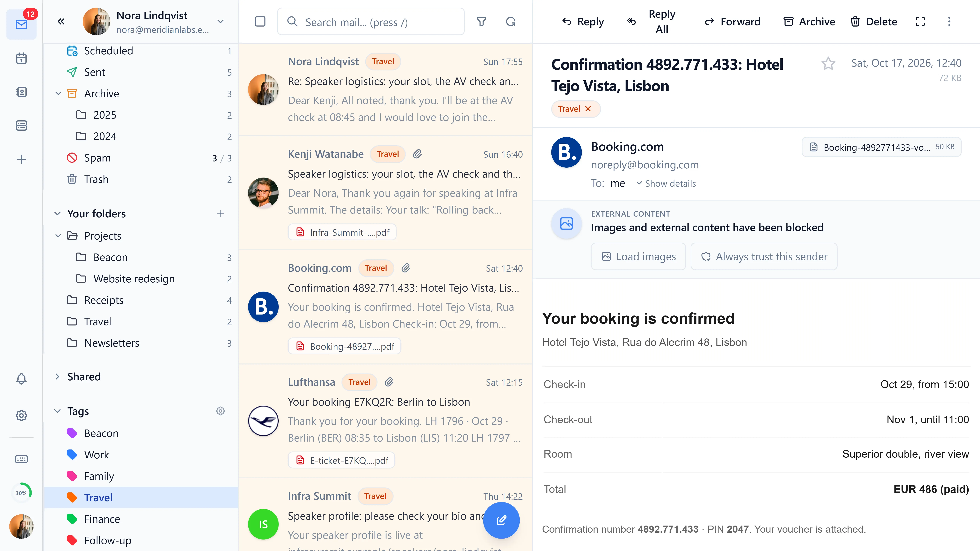This screenshot has width=980, height=551.
Task: Select the blue Work tag
Action: click(x=141, y=455)
